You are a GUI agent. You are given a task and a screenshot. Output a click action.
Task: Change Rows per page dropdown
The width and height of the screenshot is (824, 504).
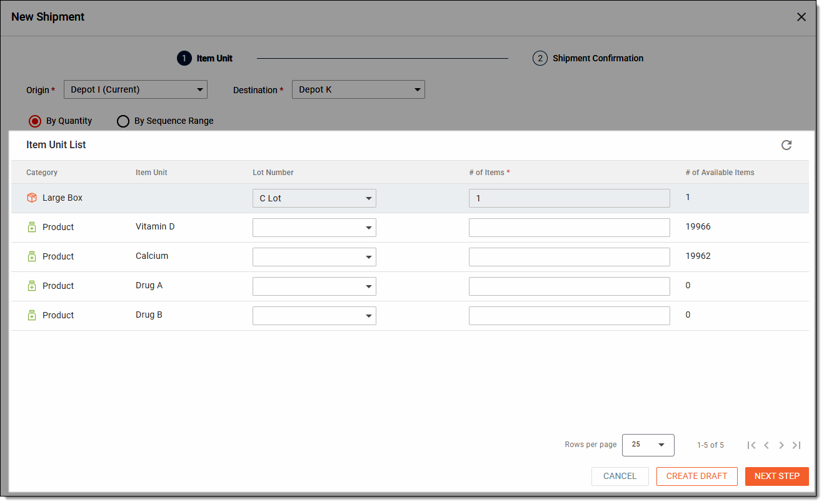tap(648, 445)
